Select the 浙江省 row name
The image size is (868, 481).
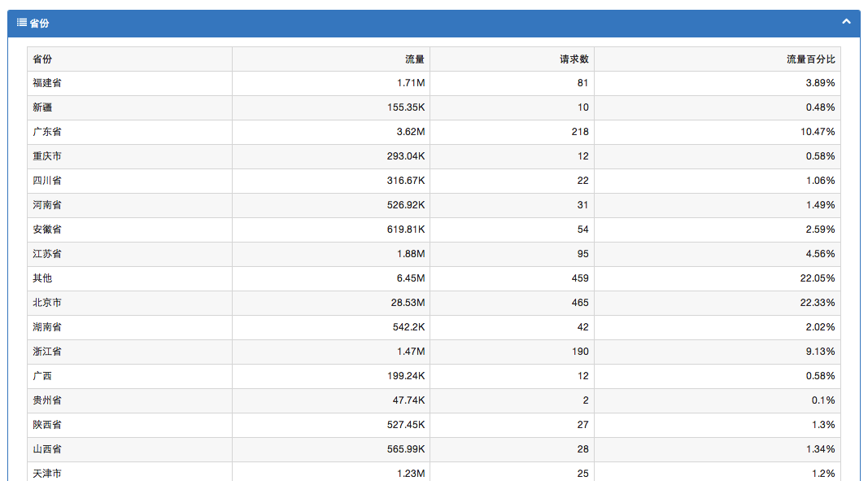coord(47,352)
